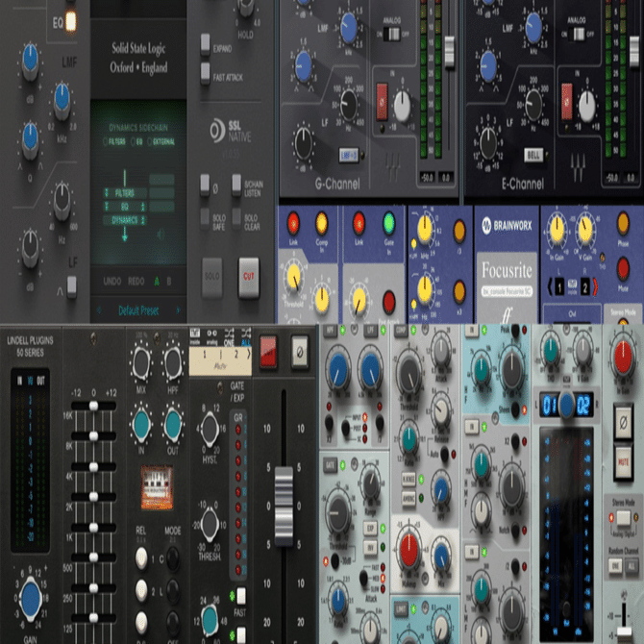Click the Focusrite compressor Threshold knob

294,278
